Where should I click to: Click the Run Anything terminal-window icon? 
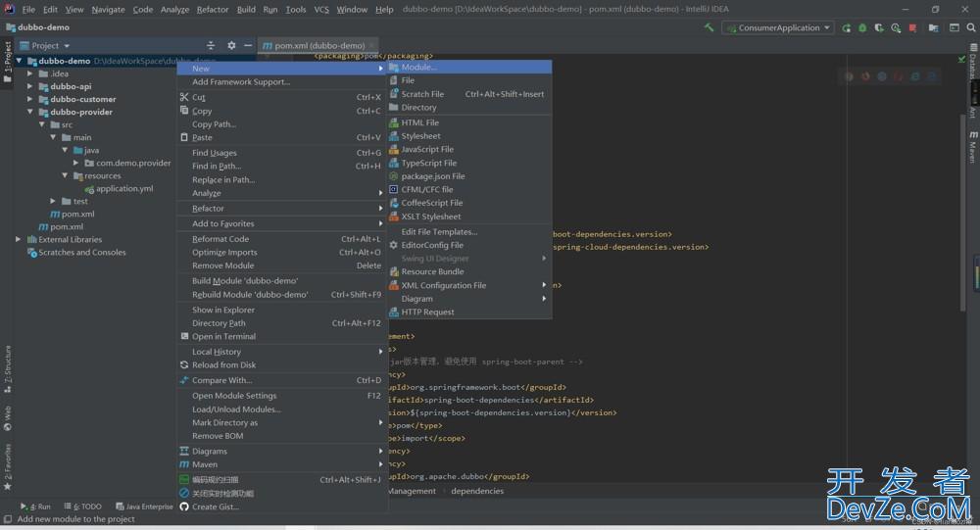[x=955, y=28]
